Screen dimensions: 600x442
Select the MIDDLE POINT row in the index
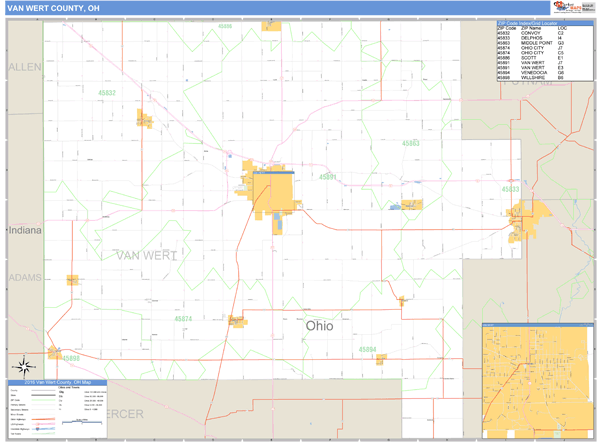click(x=545, y=43)
